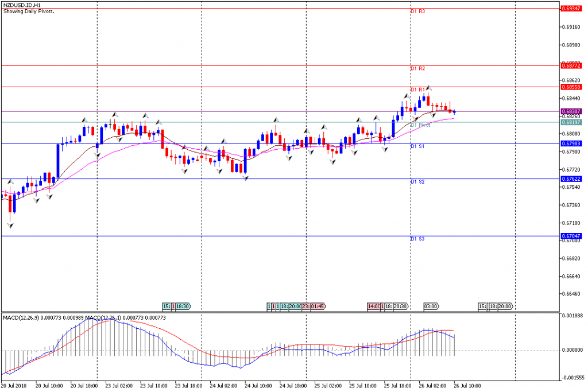Select the teal 0.68197 pivot price tag
The width and height of the screenshot is (588, 392).
point(570,122)
